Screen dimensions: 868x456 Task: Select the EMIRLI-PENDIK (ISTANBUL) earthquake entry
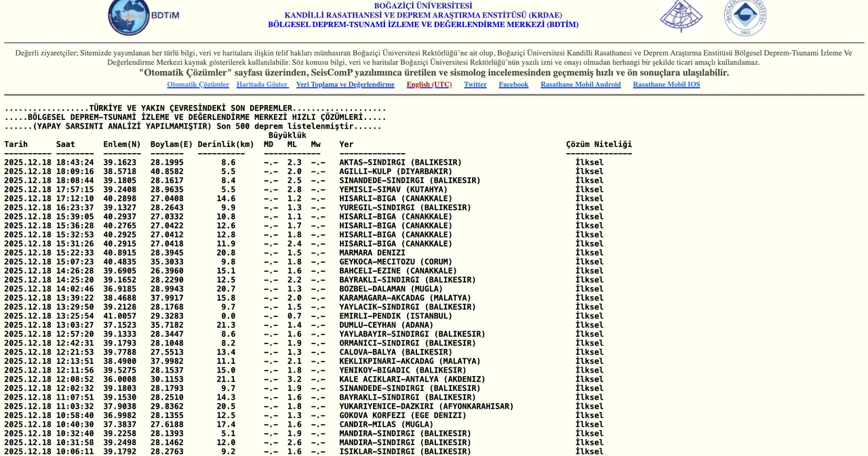[395, 316]
